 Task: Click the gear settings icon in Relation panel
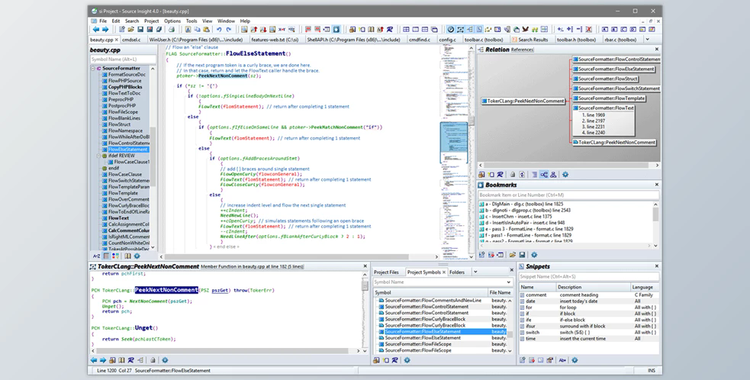[565, 175]
